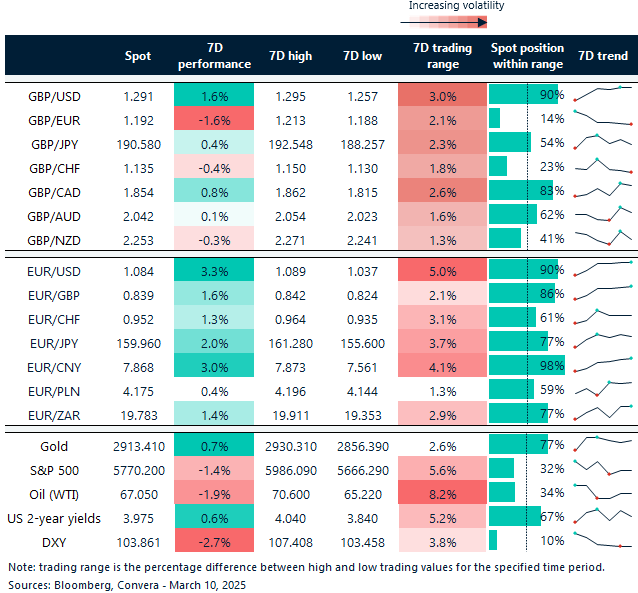Click EUR/GBP spot value 0.839

[138, 295]
